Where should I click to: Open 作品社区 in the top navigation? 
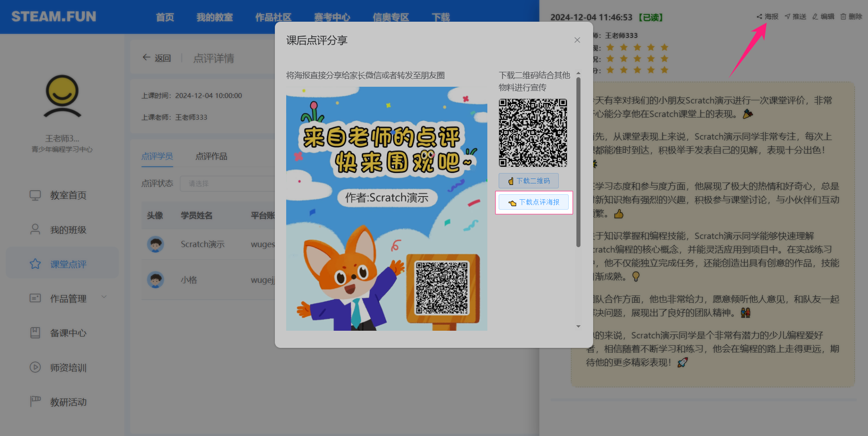274,17
